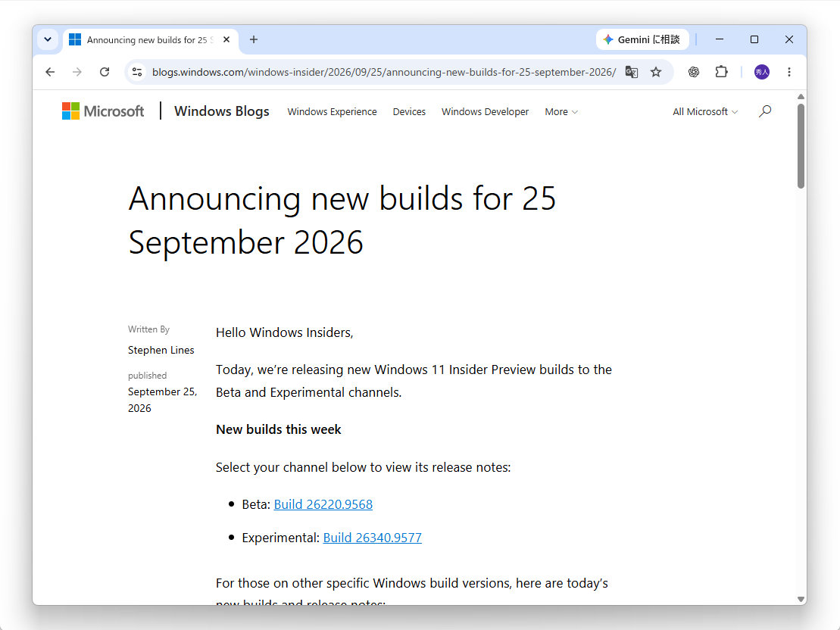Open the Chrome three-dot menu
The width and height of the screenshot is (840, 630).
(x=789, y=72)
